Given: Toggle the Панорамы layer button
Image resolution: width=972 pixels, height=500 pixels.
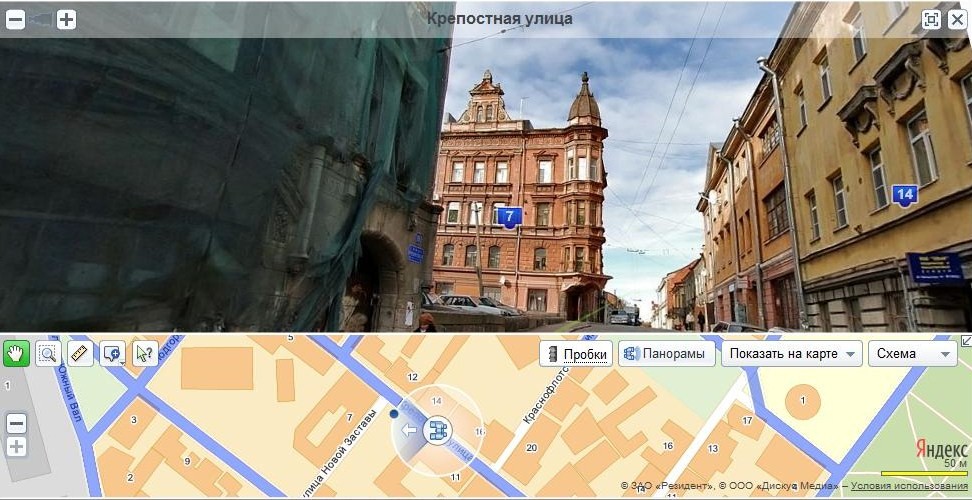Looking at the screenshot, I should [663, 354].
